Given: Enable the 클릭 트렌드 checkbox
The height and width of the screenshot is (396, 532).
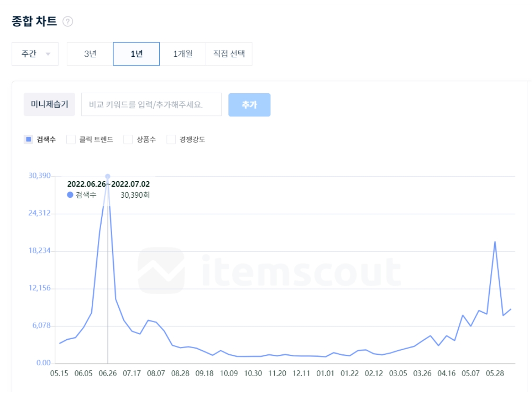Looking at the screenshot, I should click(71, 140).
